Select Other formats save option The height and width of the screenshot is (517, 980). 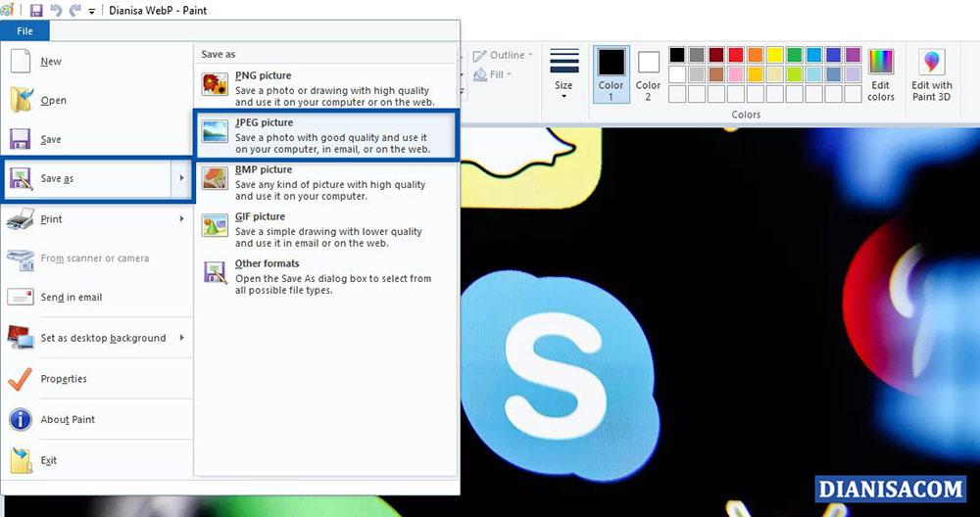[x=326, y=276]
